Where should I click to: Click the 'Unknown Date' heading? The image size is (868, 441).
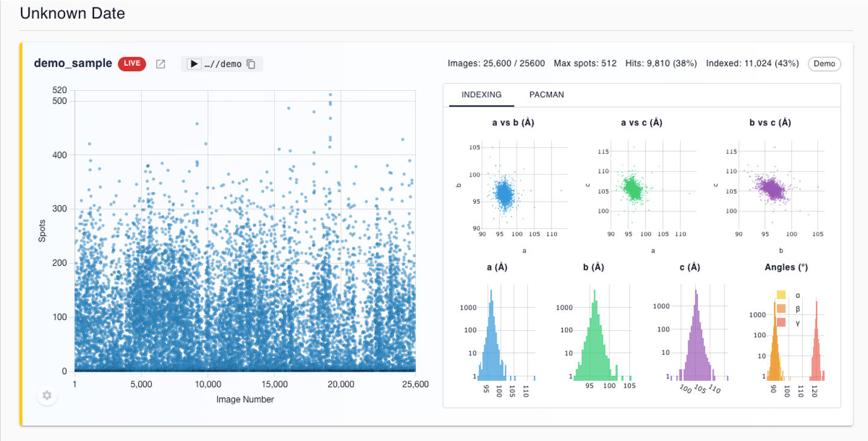coord(72,13)
